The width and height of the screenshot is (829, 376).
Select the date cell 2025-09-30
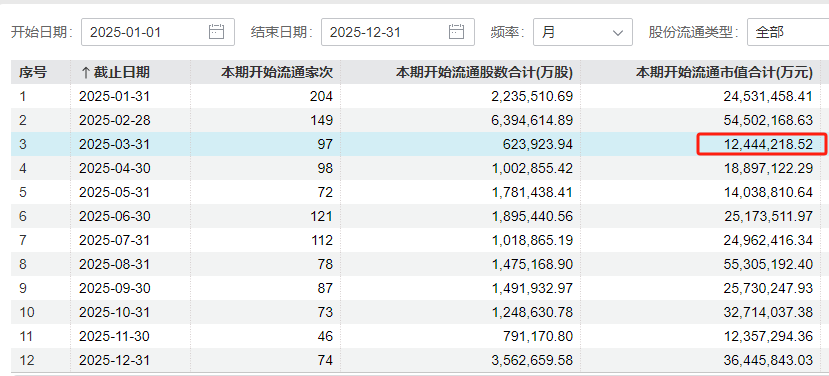coord(115,288)
